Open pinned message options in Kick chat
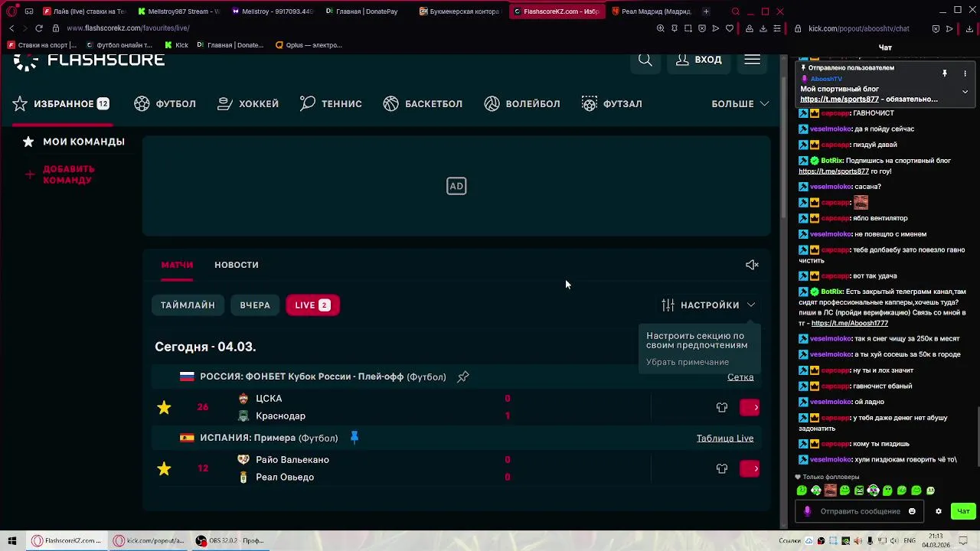 pos(965,73)
